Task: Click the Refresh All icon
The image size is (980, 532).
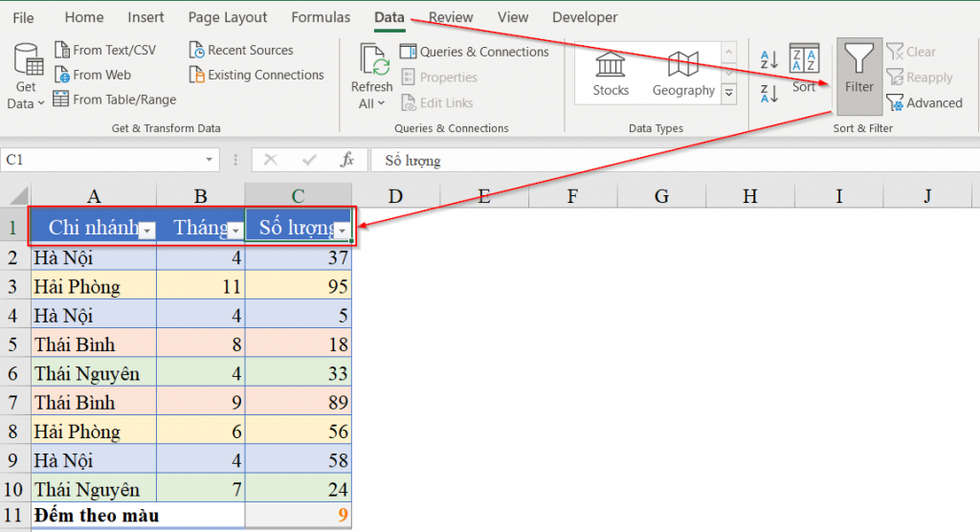Action: (371, 63)
